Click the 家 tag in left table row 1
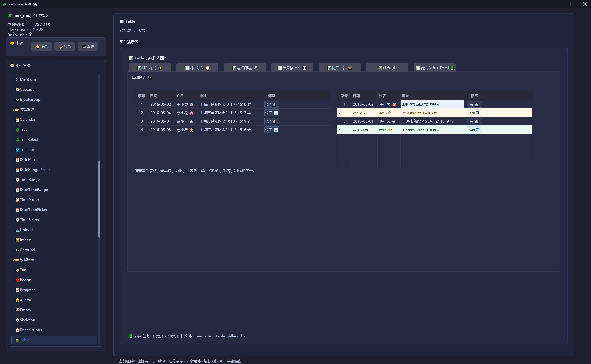This screenshot has height=364, width=591. (x=272, y=104)
